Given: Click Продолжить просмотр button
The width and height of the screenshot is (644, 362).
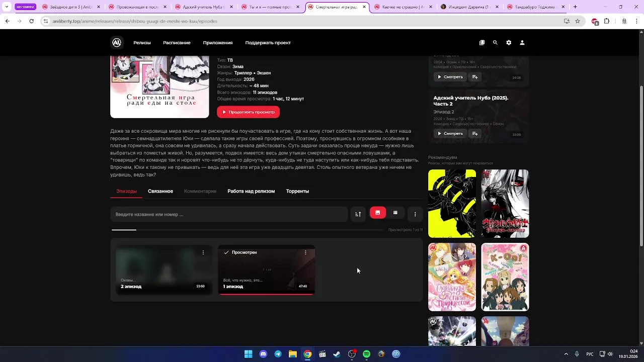Looking at the screenshot, I should (248, 112).
